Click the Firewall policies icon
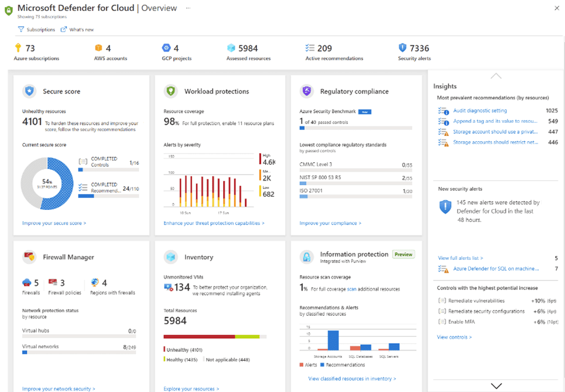565x392 pixels. [x=53, y=282]
